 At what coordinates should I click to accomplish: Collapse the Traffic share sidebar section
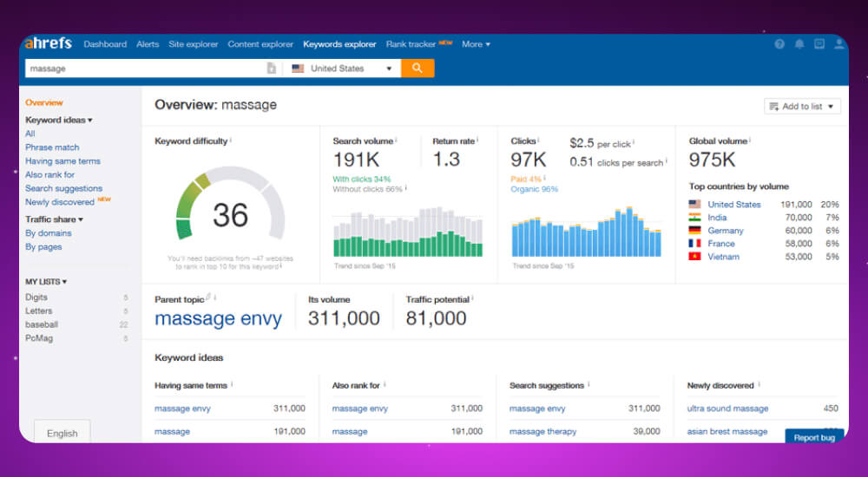pyautogui.click(x=54, y=219)
